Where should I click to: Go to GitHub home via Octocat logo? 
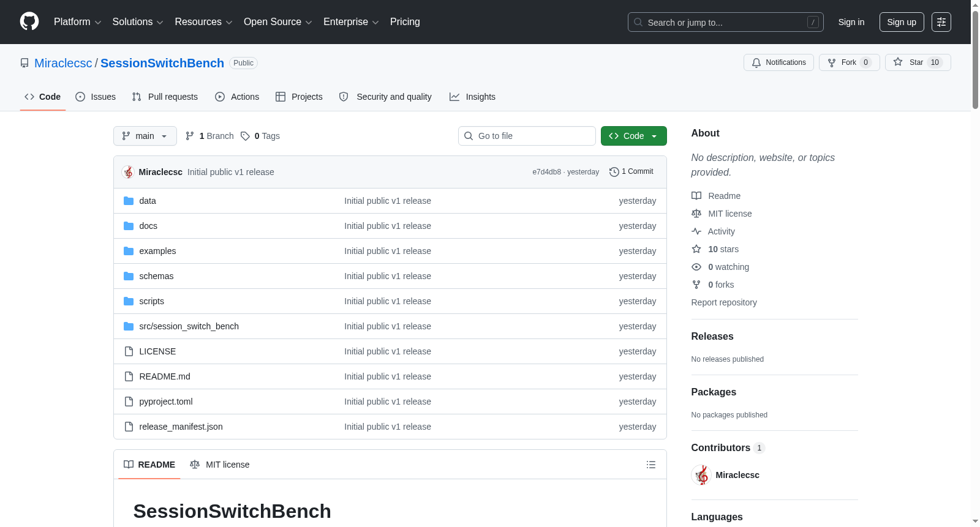(29, 21)
